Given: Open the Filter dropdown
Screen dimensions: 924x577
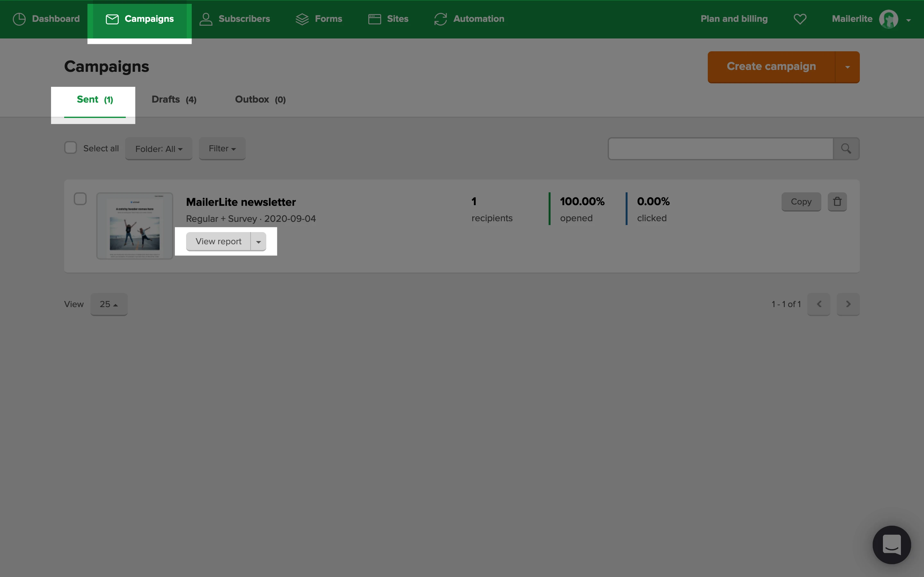Looking at the screenshot, I should click(222, 148).
